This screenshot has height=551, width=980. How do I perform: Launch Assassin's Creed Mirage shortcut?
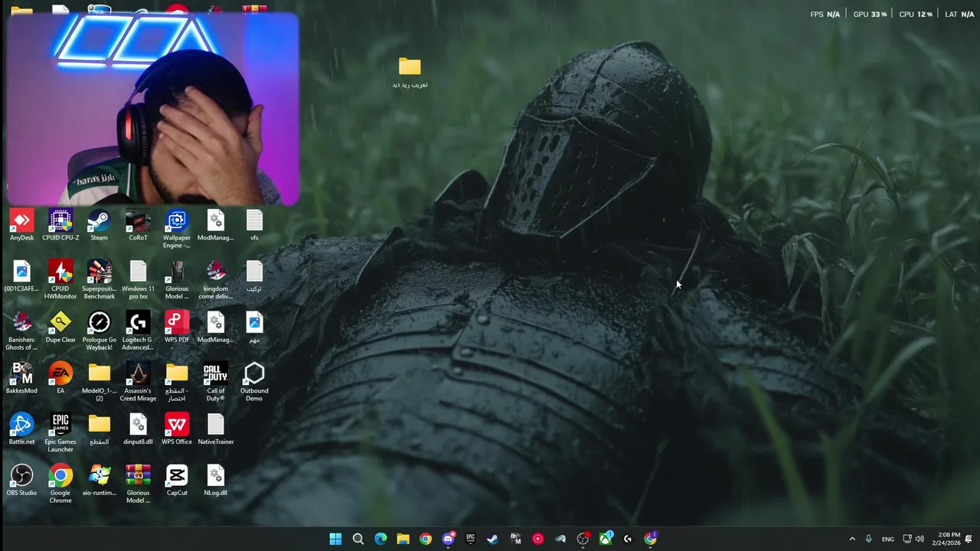138,383
